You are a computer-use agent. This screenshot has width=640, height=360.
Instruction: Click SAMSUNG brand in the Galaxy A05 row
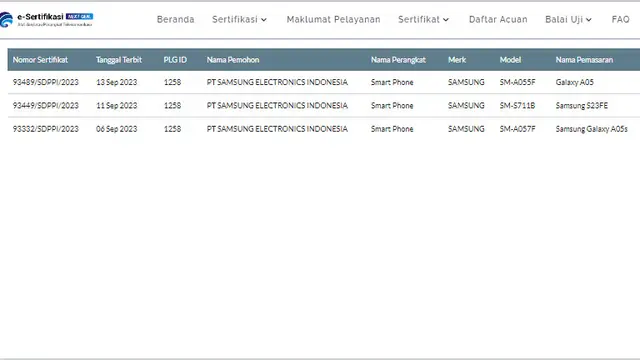pos(466,82)
